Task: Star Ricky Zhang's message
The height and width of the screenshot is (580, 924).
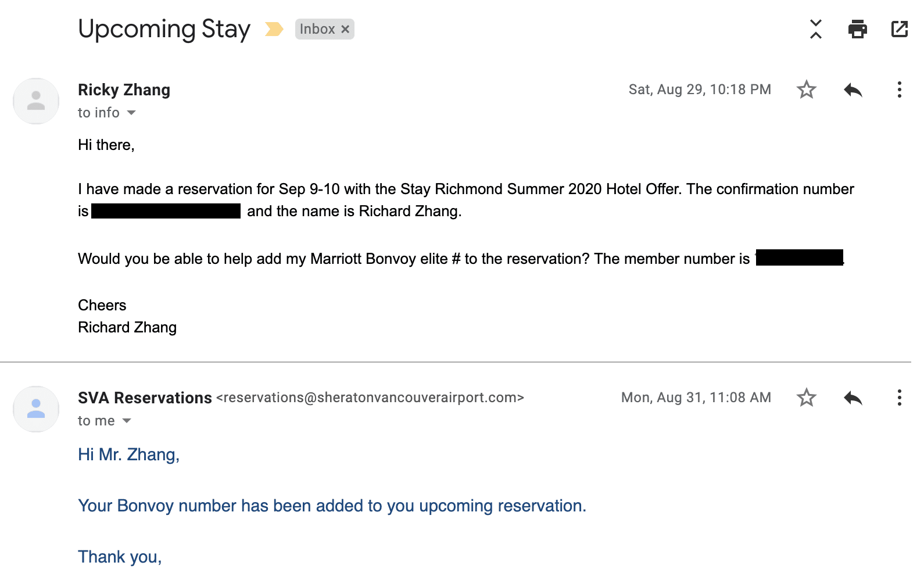Action: (807, 89)
